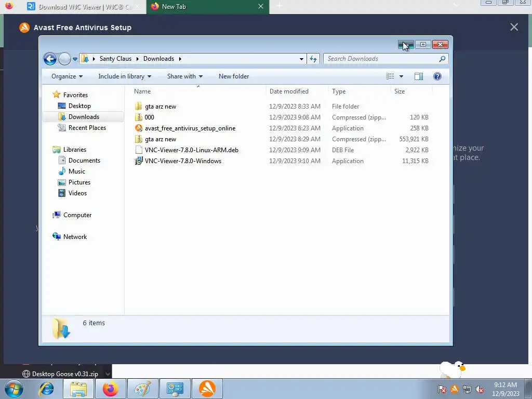Viewport: 532px width, 399px height.
Task: Select VNC-Viewer-7.8.0-Windows installer
Action: click(183, 161)
